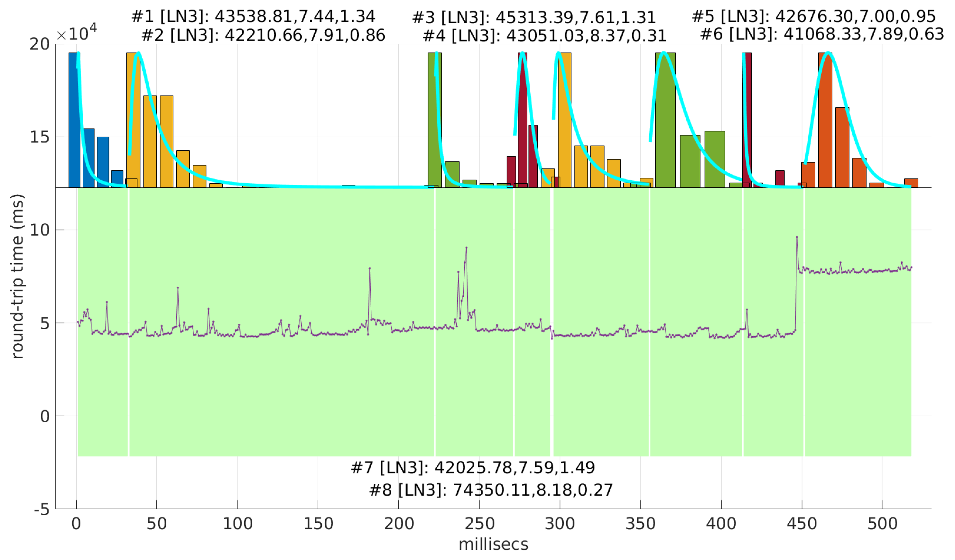Click the '#4 [LN3]: 43051.03,8.37,0.31' annotation
The image size is (955, 560).
tap(544, 36)
